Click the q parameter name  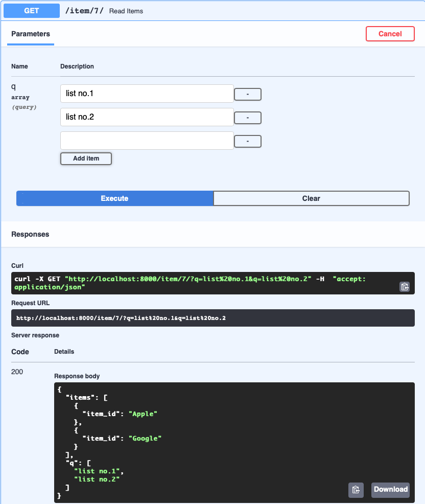(13, 86)
